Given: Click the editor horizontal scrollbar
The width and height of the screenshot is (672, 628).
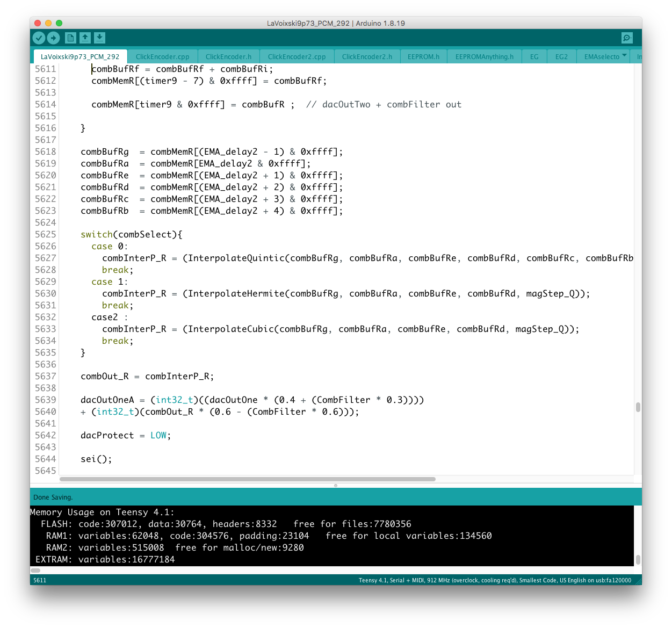Looking at the screenshot, I should coord(247,479).
